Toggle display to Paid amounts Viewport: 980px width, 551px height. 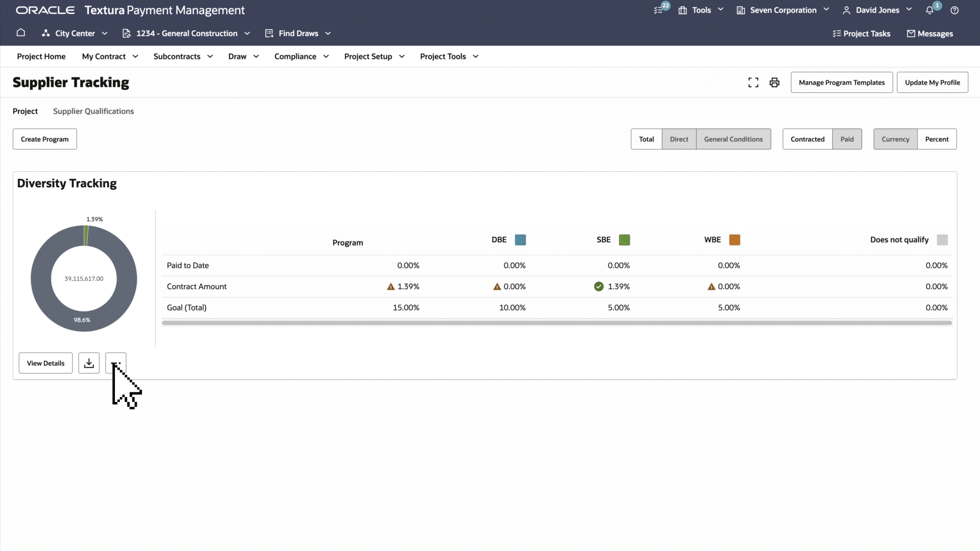click(847, 139)
